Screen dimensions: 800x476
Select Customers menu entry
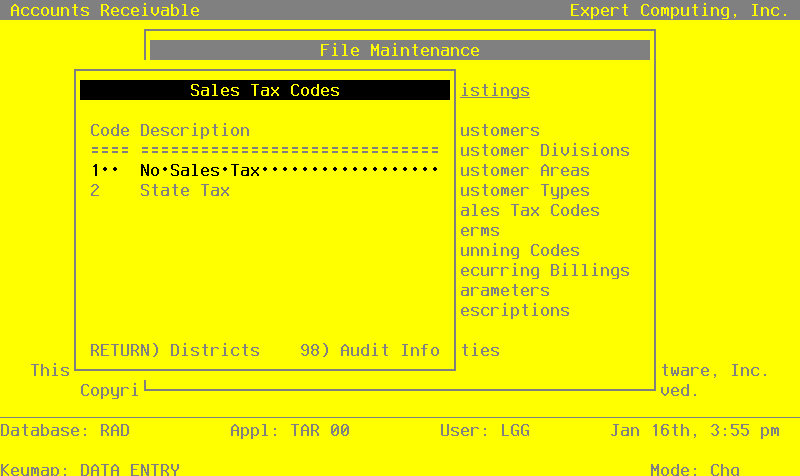pyautogui.click(x=500, y=131)
